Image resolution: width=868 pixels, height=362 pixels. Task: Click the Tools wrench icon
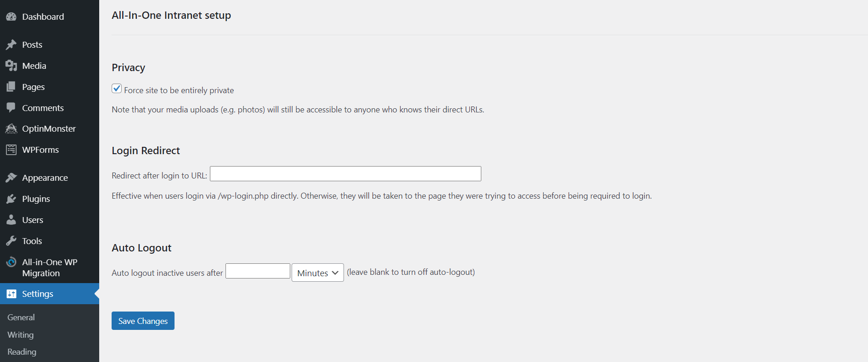[x=11, y=241]
